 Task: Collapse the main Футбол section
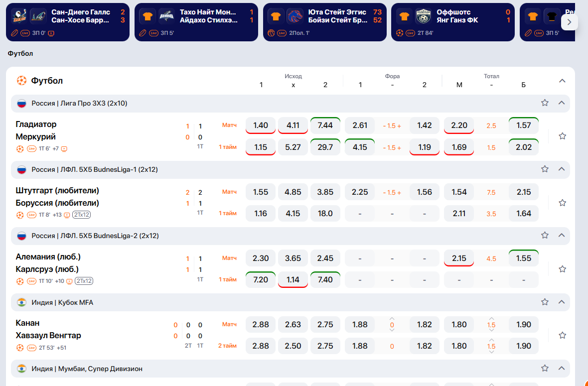pos(562,81)
